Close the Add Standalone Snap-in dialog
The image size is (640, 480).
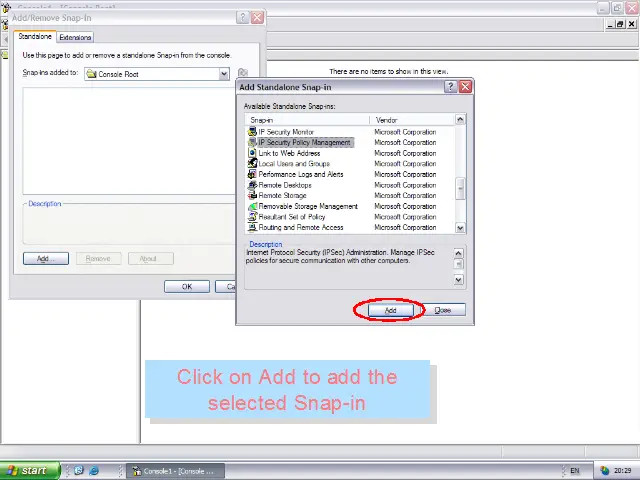pyautogui.click(x=465, y=87)
